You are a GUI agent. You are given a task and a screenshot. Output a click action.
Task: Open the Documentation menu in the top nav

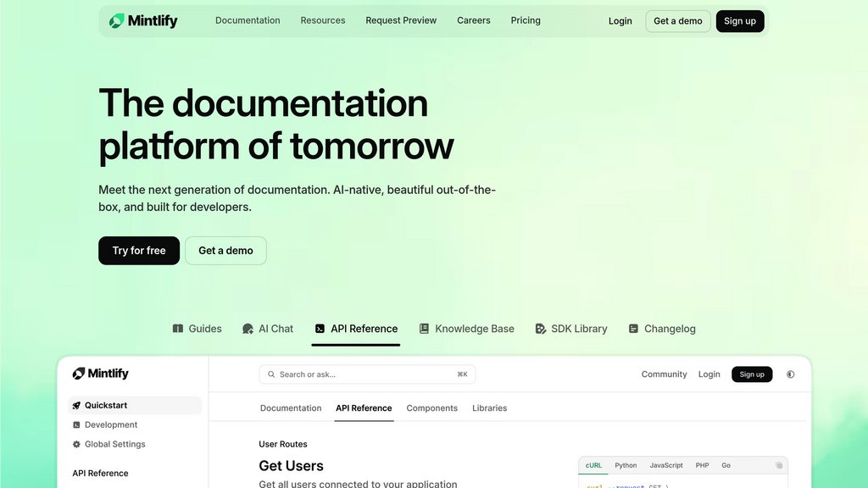tap(248, 20)
